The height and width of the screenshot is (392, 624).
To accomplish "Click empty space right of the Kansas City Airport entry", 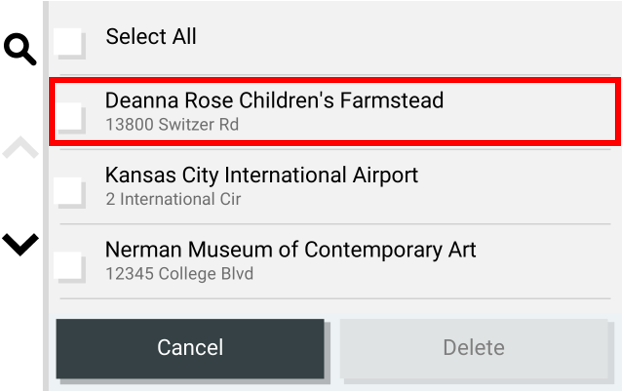I will (x=513, y=187).
